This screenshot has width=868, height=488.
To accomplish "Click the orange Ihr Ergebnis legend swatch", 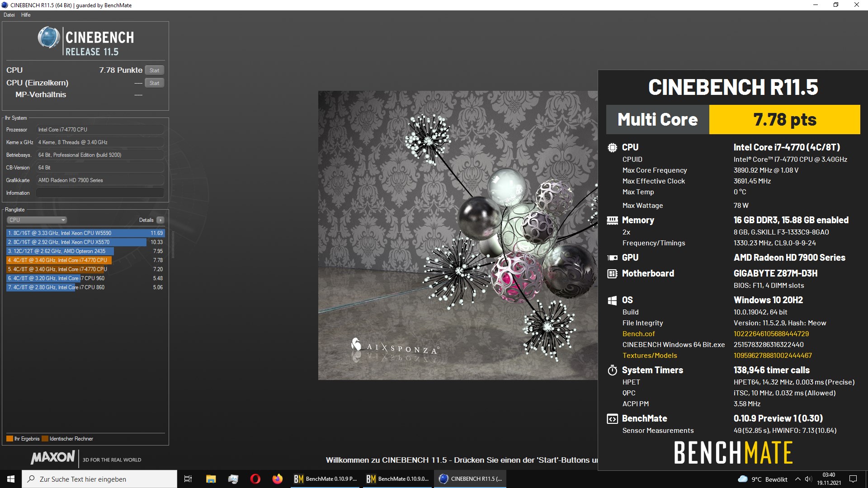I will (9, 439).
